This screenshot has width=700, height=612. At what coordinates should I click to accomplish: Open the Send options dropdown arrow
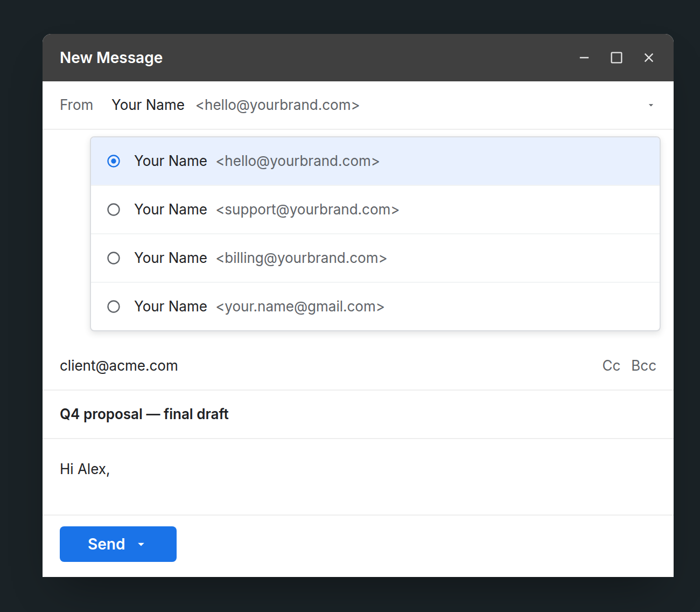click(x=141, y=544)
